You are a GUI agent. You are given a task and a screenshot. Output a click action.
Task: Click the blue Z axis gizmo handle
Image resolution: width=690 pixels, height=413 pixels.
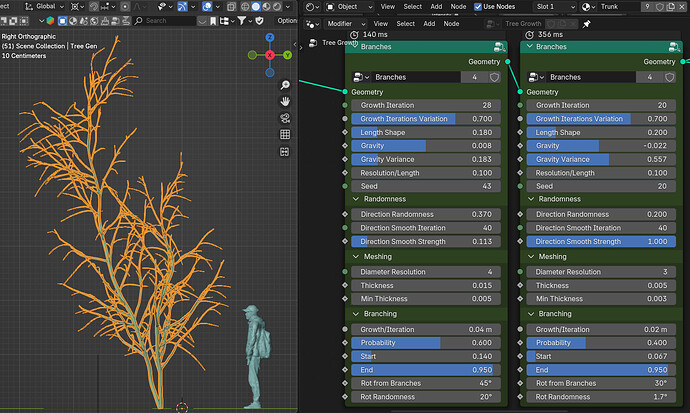[270, 37]
